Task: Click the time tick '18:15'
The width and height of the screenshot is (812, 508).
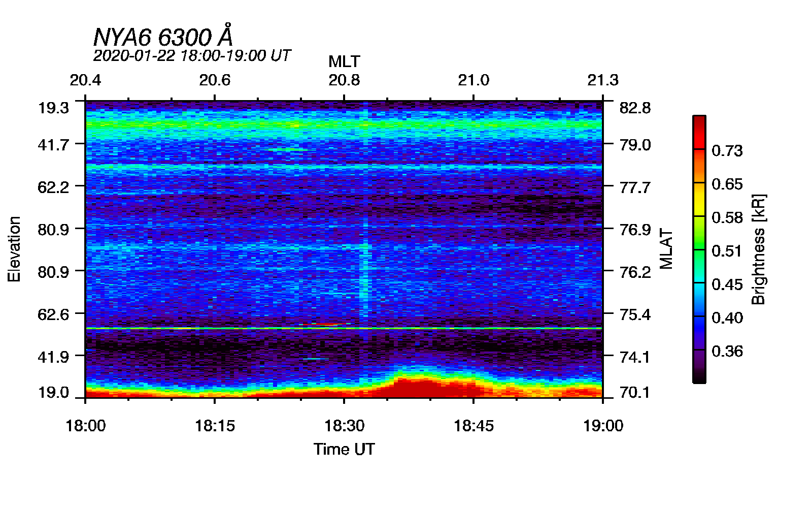Action: 215,425
